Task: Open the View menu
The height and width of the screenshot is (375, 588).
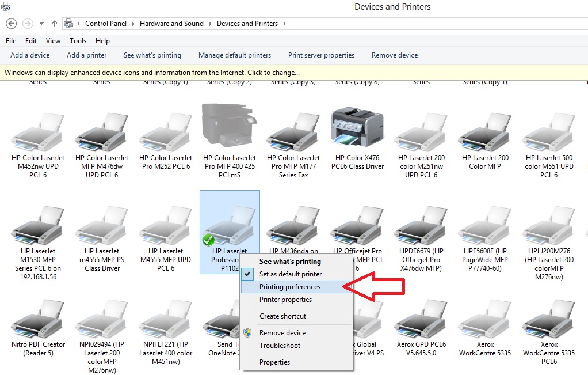Action: coord(53,40)
